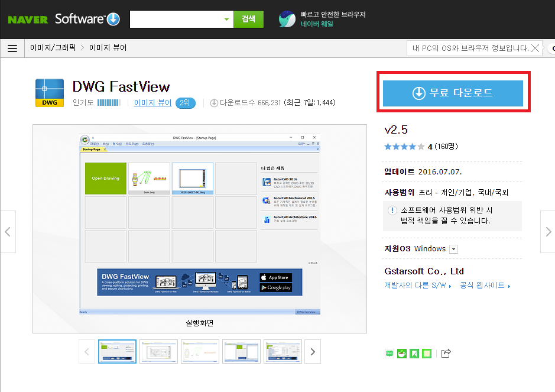Click the DWG FastView app icon
This screenshot has width=555, height=392.
50,93
